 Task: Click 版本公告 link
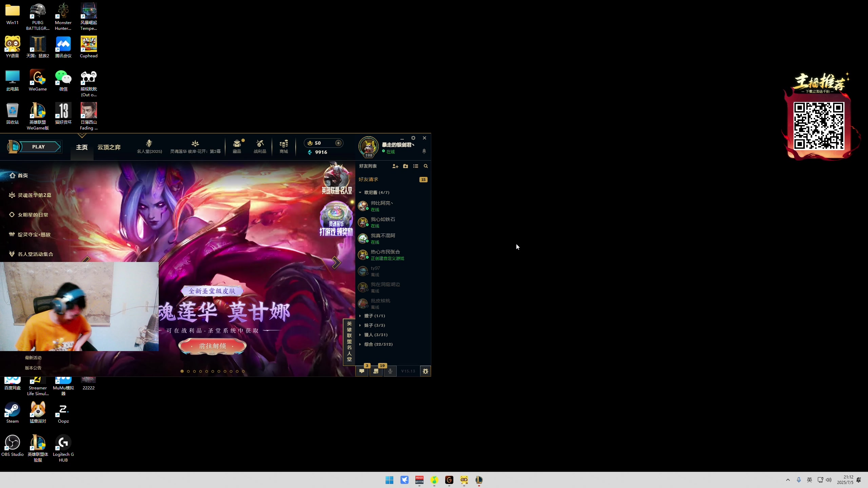click(33, 368)
